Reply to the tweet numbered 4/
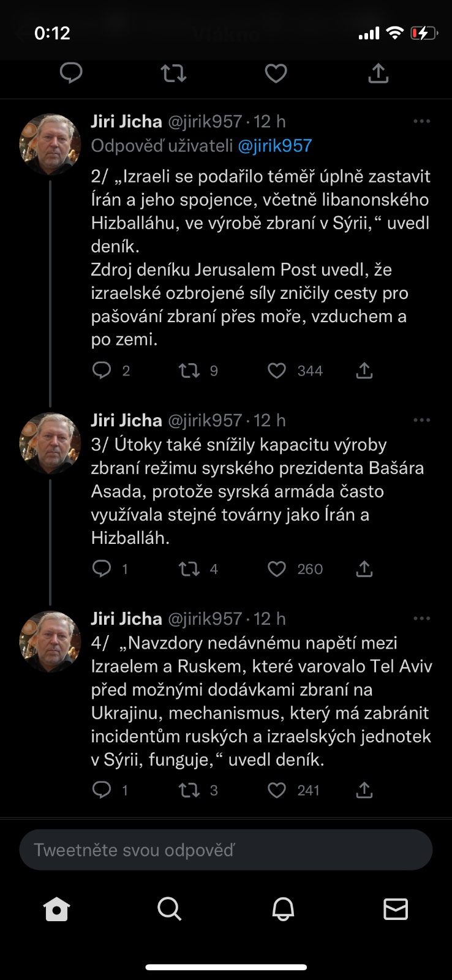Screen dimensions: 452x980 [x=102, y=790]
